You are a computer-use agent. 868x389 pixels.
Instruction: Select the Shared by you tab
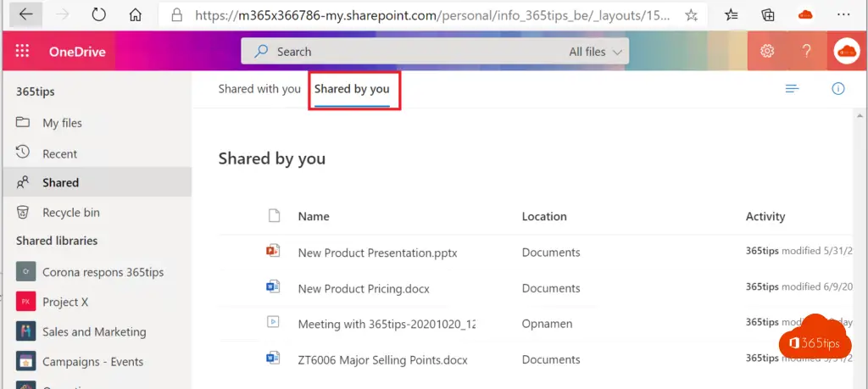point(352,88)
